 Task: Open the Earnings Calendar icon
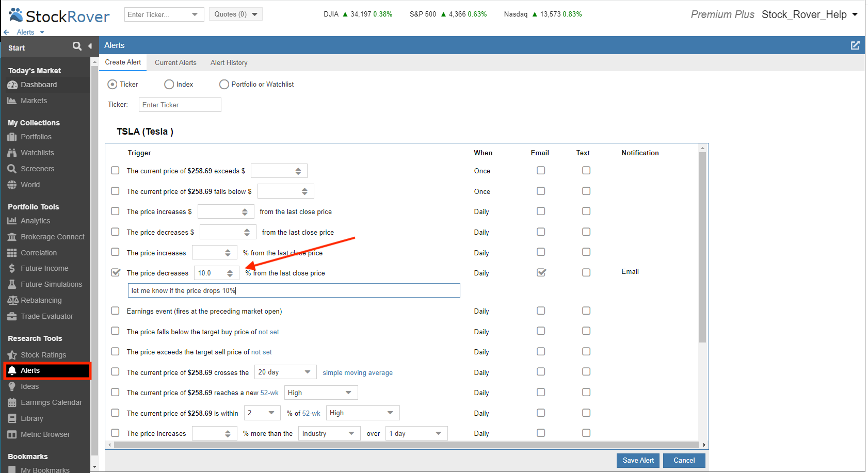[x=12, y=402]
